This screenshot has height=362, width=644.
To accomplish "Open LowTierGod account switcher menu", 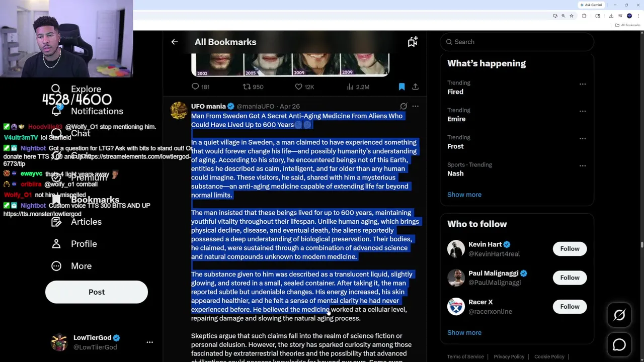I will pyautogui.click(x=149, y=342).
